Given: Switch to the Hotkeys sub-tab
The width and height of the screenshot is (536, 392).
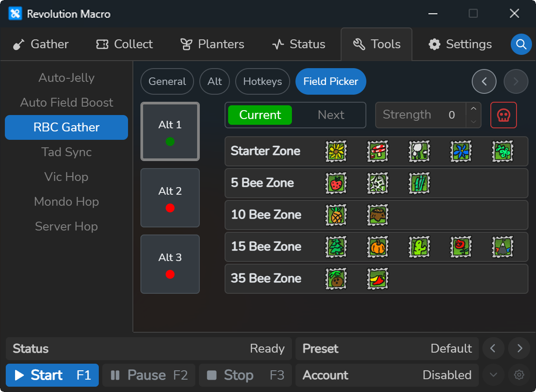Looking at the screenshot, I should [x=263, y=81].
